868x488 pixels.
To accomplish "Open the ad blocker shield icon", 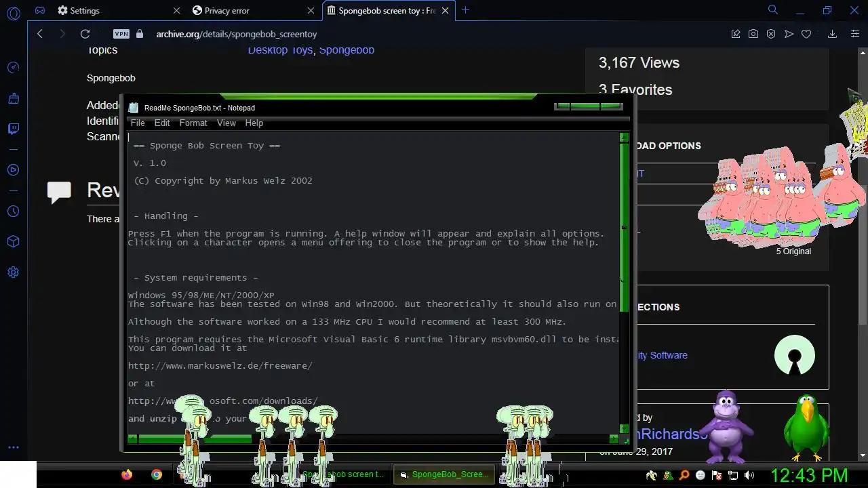I will [771, 34].
